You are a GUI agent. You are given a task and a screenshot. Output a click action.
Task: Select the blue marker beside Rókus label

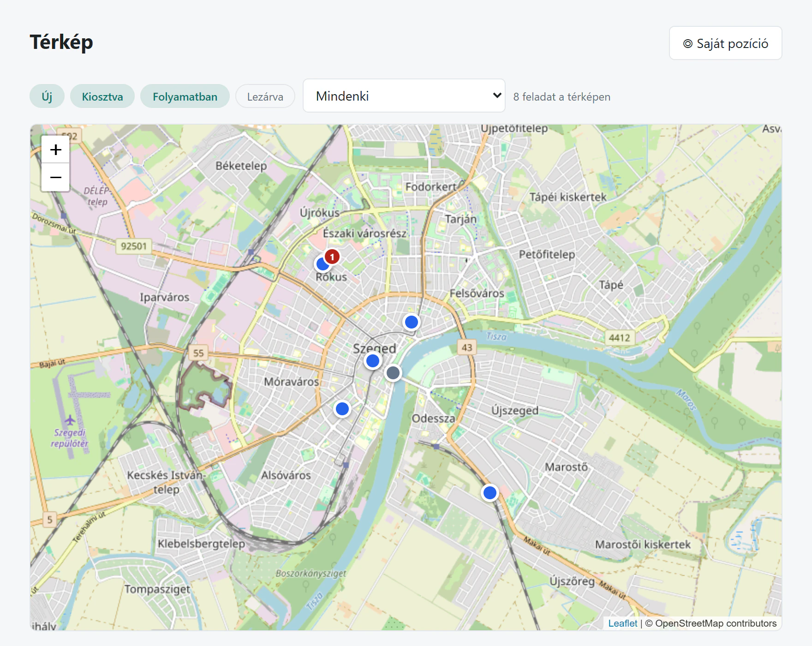coord(322,264)
